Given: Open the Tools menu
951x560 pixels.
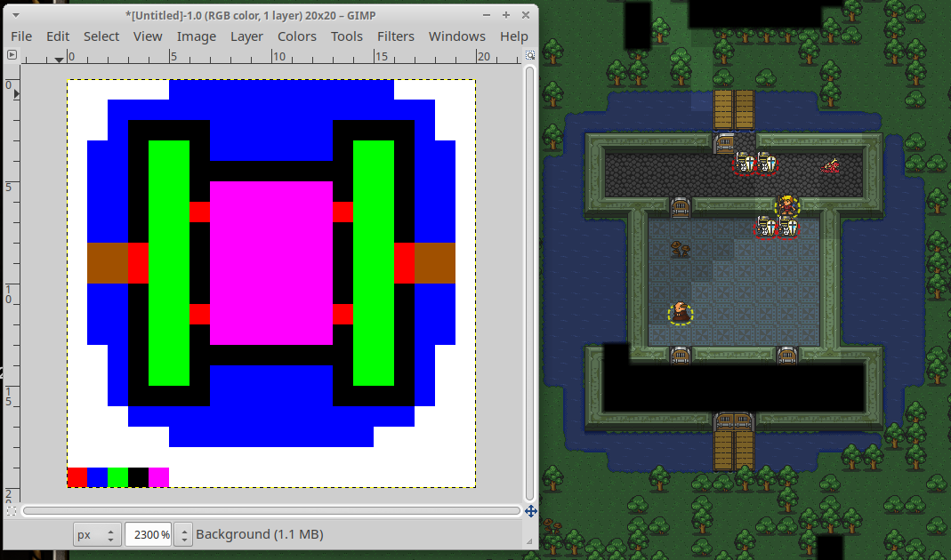Looking at the screenshot, I should pos(346,36).
